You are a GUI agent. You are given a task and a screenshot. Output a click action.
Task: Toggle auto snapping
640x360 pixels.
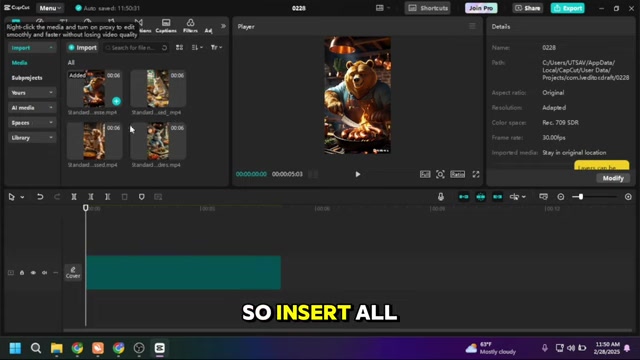[x=480, y=197]
